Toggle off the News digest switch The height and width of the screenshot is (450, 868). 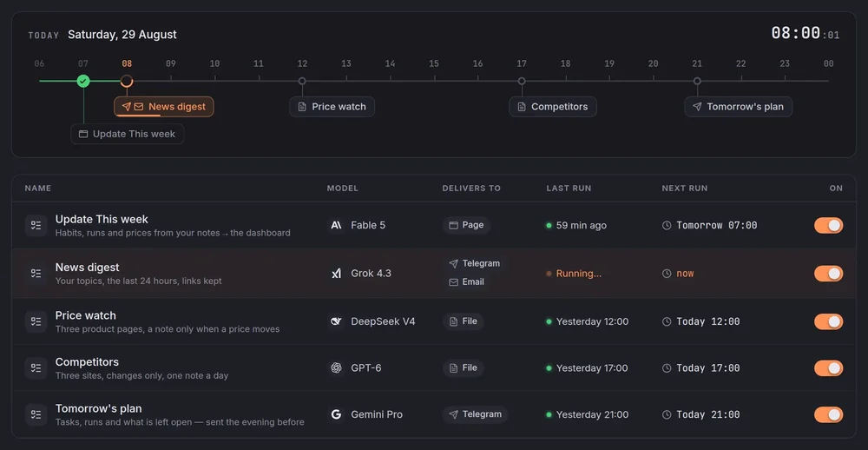[828, 274]
